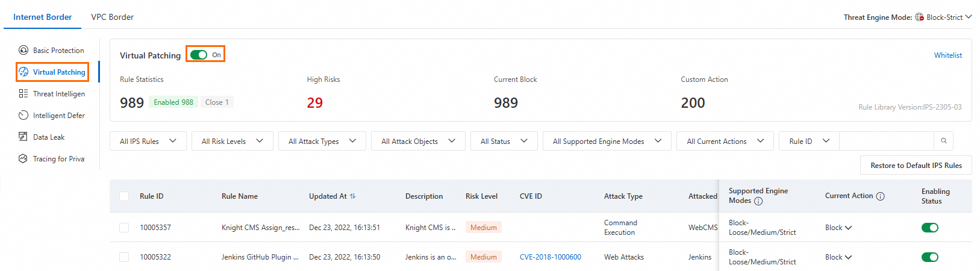Check the box for rule 10005322
Screen dimensions: 980x271
pyautogui.click(x=124, y=257)
